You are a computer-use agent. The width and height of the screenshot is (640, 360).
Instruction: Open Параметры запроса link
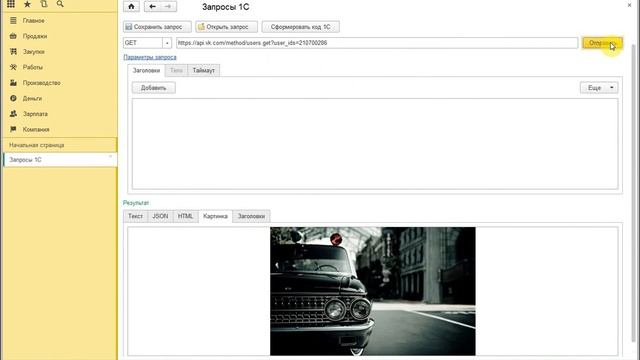[x=150, y=57]
